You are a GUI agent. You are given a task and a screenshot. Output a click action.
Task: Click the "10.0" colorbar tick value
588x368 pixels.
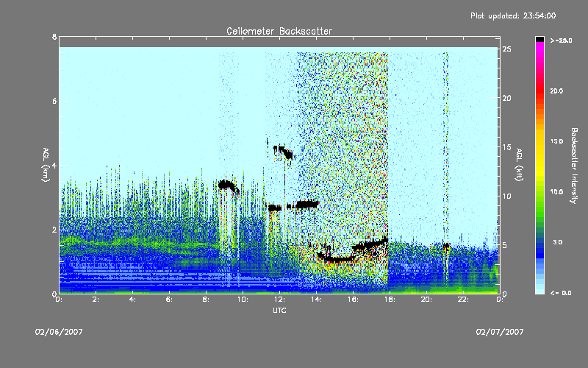click(x=557, y=192)
